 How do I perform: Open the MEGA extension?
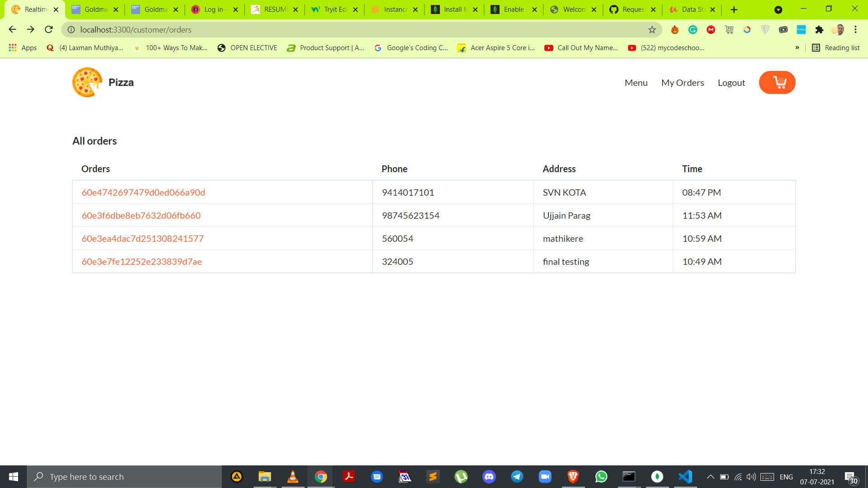tap(711, 29)
